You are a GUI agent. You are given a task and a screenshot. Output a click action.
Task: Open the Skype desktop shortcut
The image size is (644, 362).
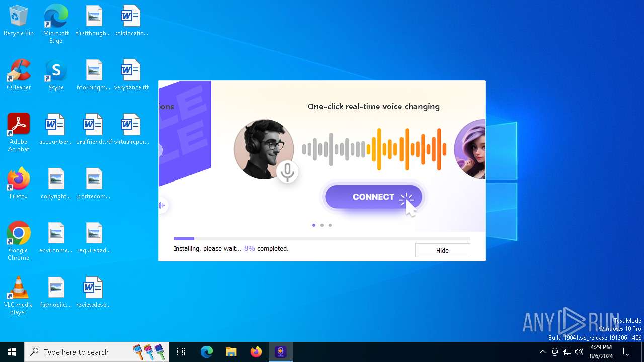coord(56,75)
